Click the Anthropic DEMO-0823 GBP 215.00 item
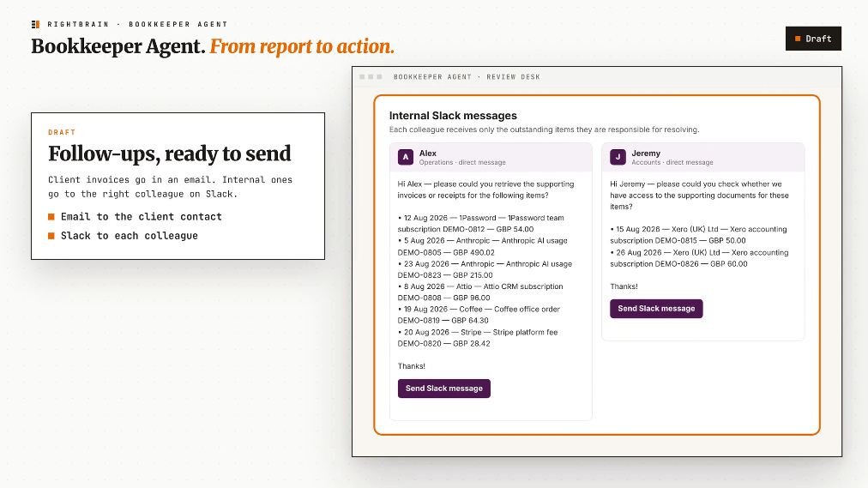Screen dimensions: 868x488 [485, 269]
